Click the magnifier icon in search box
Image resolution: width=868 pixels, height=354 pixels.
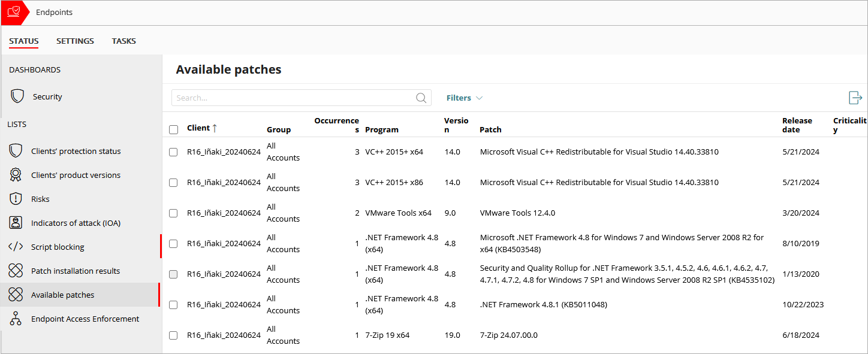pos(421,98)
